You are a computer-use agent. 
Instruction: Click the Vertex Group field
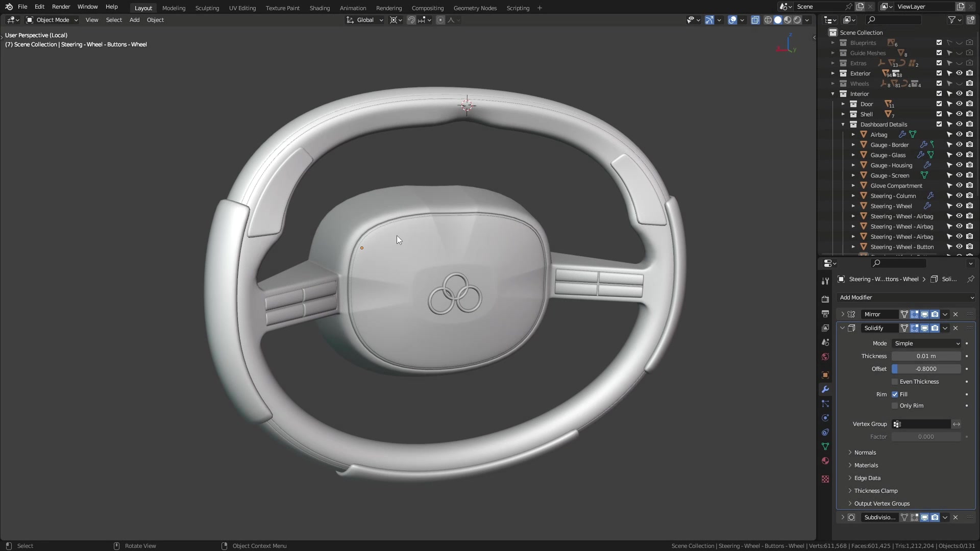click(921, 424)
